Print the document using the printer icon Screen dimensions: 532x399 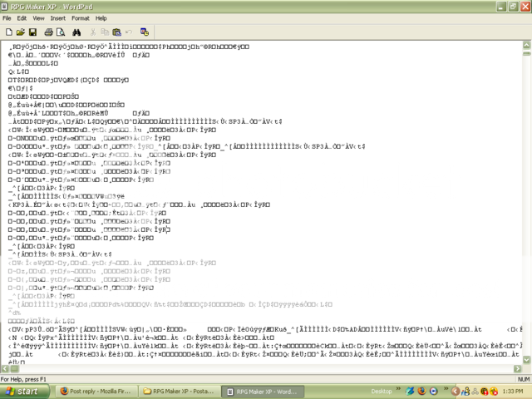47,31
